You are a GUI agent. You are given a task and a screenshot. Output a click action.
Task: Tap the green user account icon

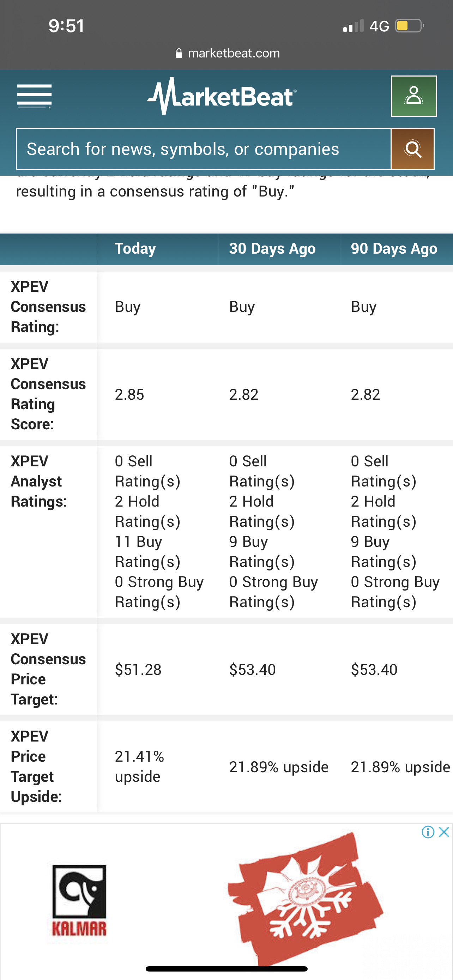(x=414, y=96)
